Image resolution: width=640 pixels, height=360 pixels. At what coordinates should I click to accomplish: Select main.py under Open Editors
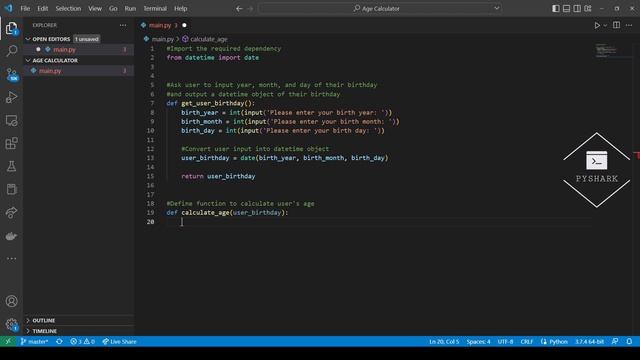[79, 49]
